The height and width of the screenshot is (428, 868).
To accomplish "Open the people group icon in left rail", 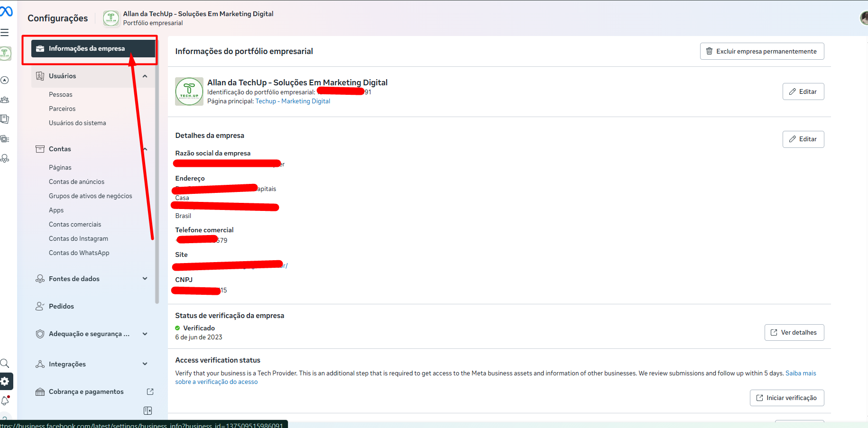I will coord(5,100).
